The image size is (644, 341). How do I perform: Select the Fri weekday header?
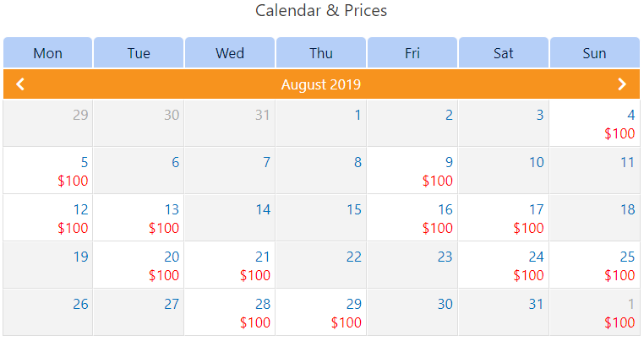coord(412,53)
